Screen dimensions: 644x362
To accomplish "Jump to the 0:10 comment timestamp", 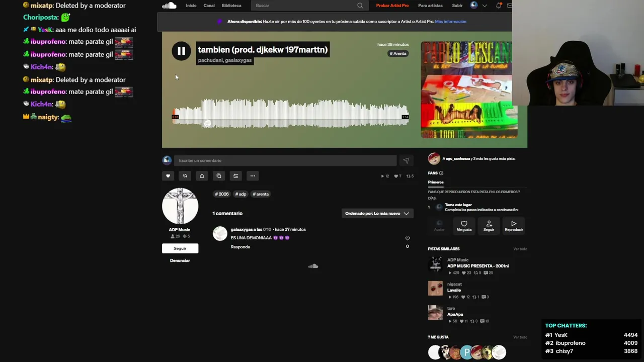I will pos(267,229).
